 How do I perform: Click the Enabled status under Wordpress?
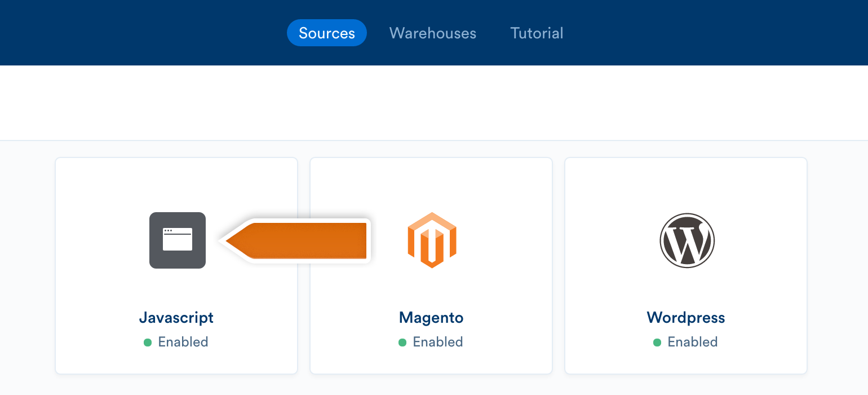click(693, 342)
